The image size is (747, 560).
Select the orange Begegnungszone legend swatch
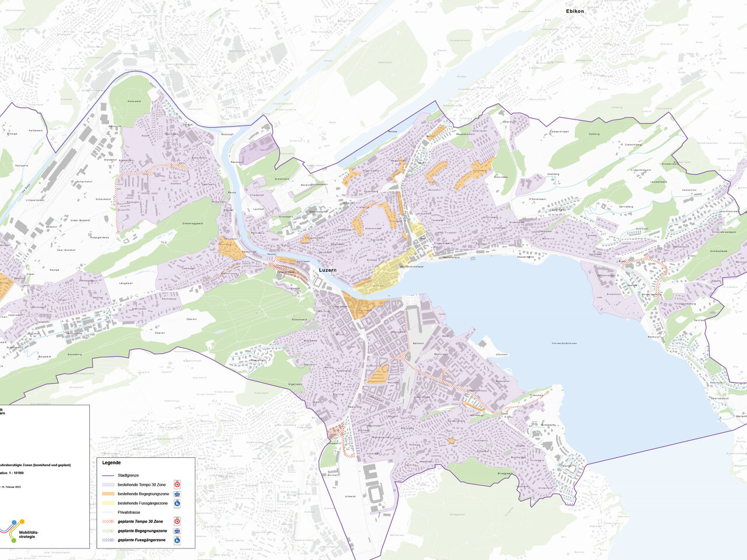coord(107,494)
